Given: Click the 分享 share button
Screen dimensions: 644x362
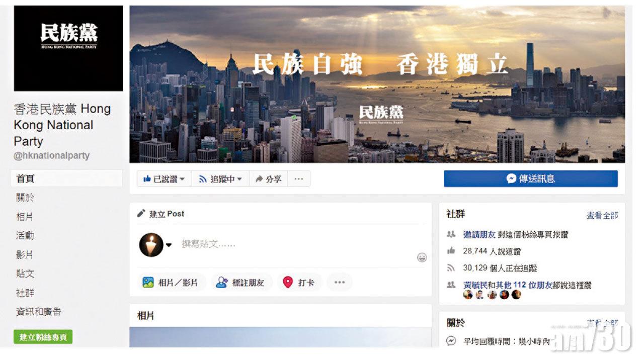Looking at the screenshot, I should coord(268,178).
